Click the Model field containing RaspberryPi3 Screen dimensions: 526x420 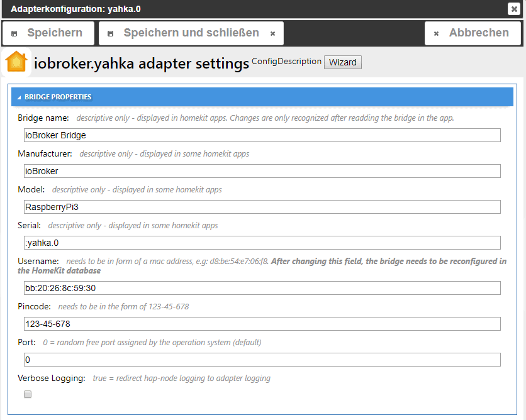(262, 207)
